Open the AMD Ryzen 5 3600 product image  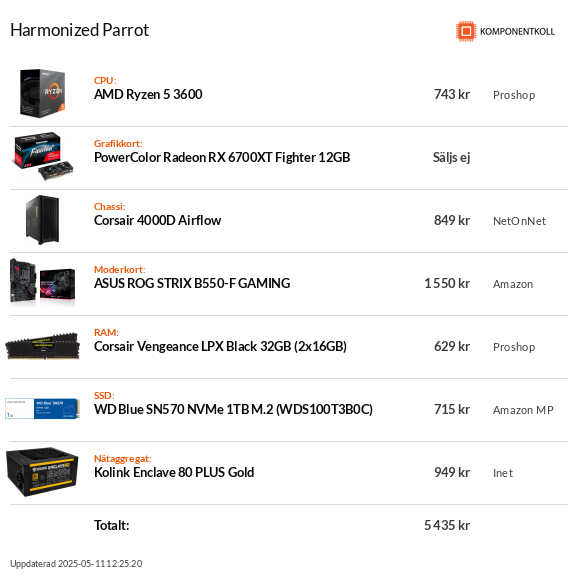(x=43, y=93)
